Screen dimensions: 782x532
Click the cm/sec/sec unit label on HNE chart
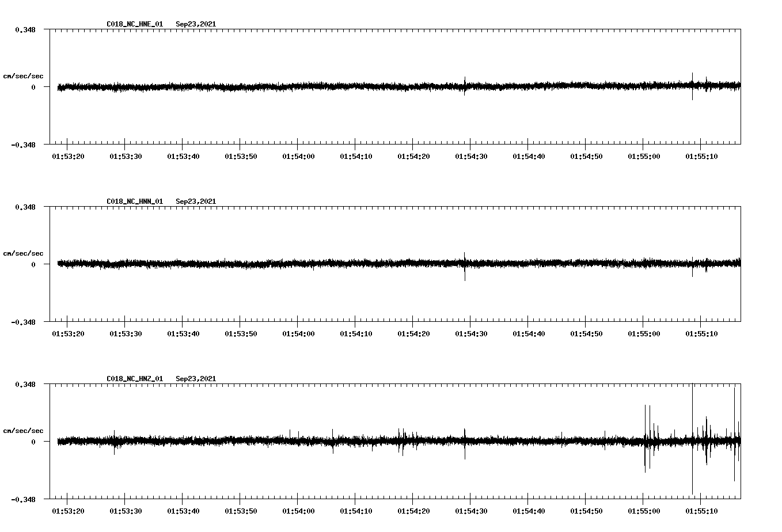[23, 76]
